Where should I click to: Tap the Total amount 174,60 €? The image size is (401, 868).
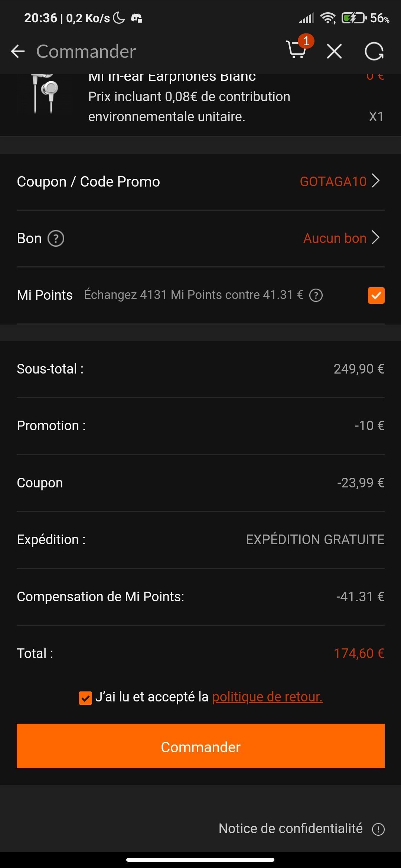point(359,653)
